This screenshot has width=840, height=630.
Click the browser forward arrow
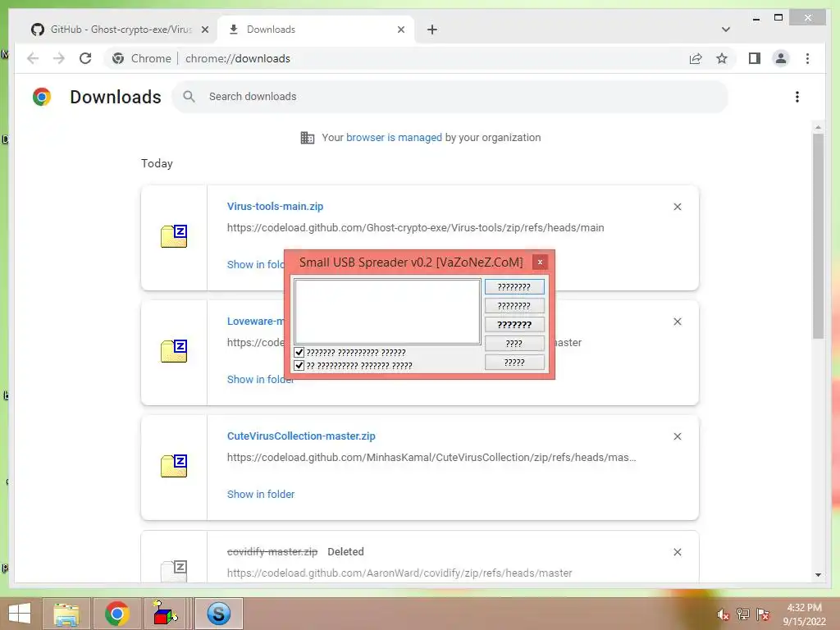[59, 58]
